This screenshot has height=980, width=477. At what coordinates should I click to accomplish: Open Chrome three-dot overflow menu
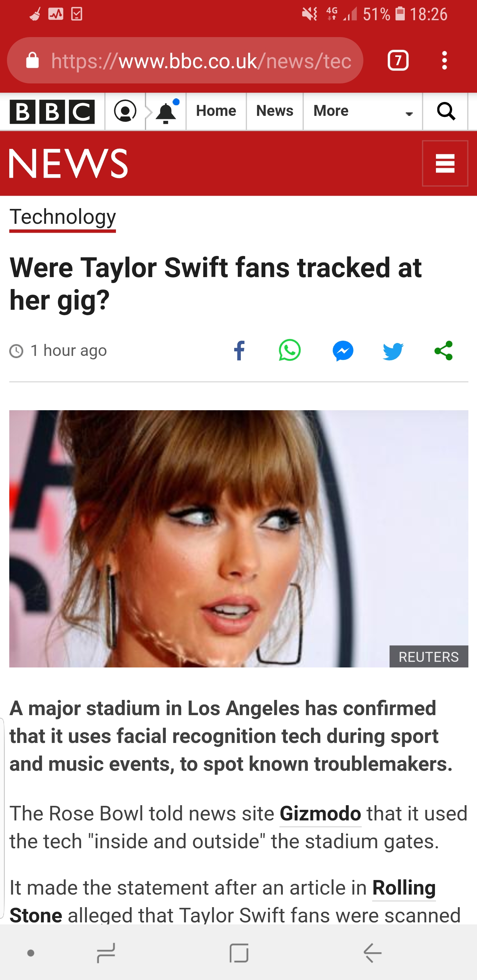[444, 61]
